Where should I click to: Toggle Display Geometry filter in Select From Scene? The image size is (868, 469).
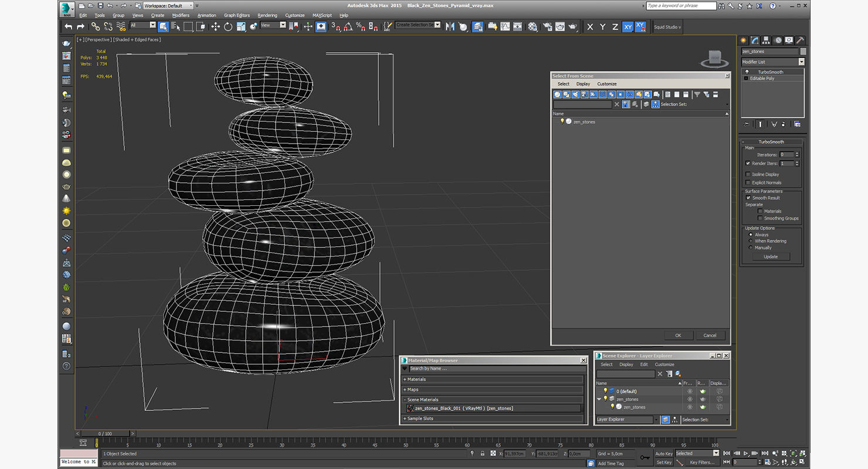(558, 94)
